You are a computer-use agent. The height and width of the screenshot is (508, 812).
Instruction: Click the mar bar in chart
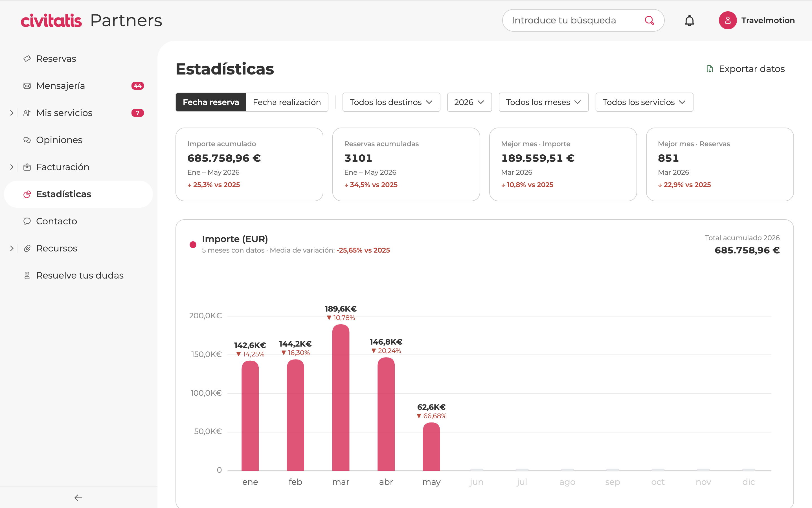click(x=341, y=397)
